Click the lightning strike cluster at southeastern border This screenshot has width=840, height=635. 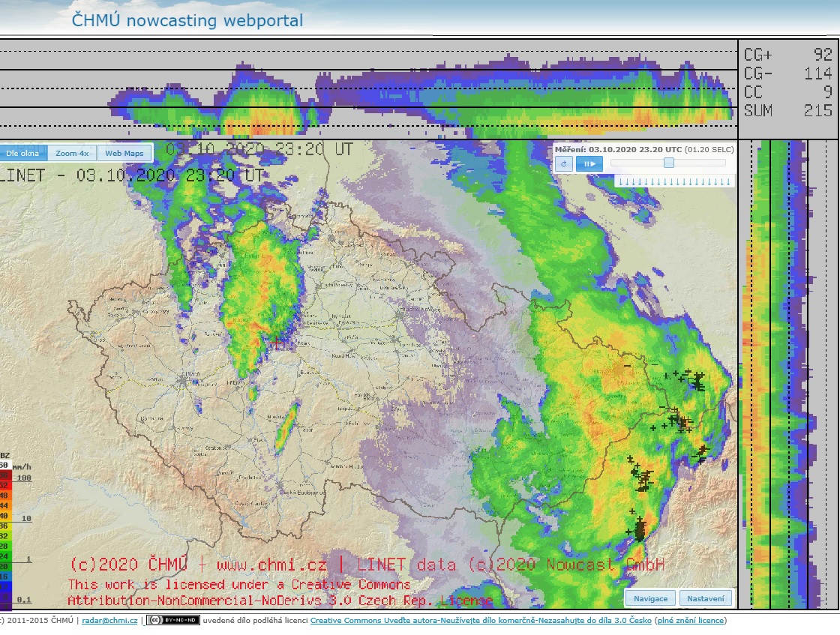pyautogui.click(x=639, y=531)
